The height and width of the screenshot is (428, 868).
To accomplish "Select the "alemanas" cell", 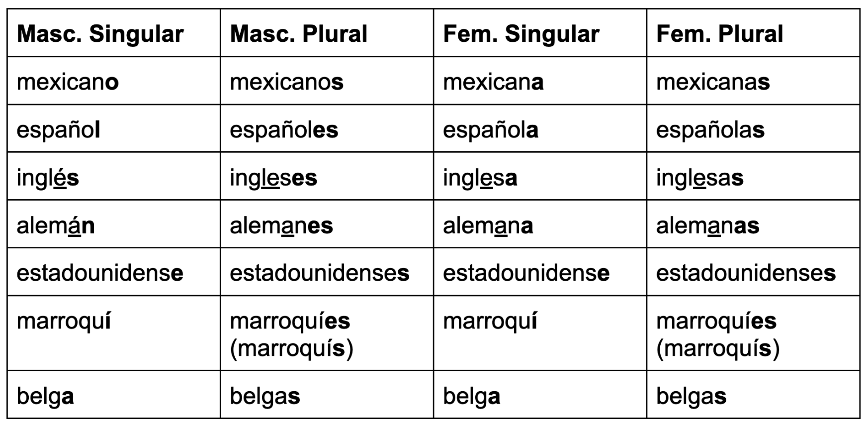I will [707, 225].
